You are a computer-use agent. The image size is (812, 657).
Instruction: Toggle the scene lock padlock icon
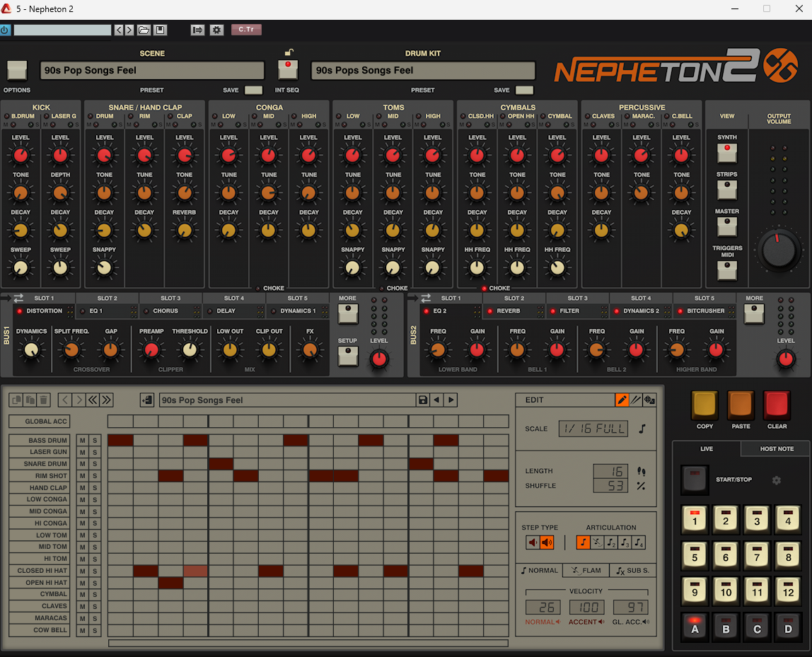pyautogui.click(x=289, y=52)
